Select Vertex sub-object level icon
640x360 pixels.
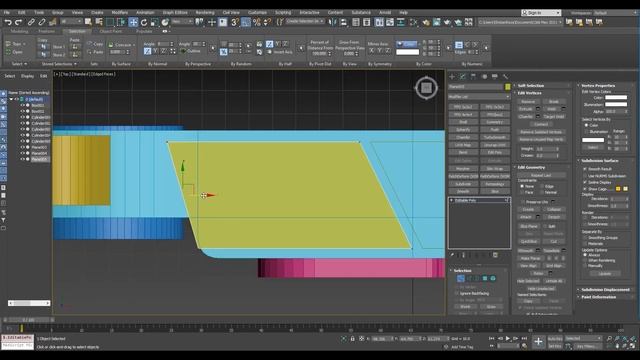pos(460,278)
